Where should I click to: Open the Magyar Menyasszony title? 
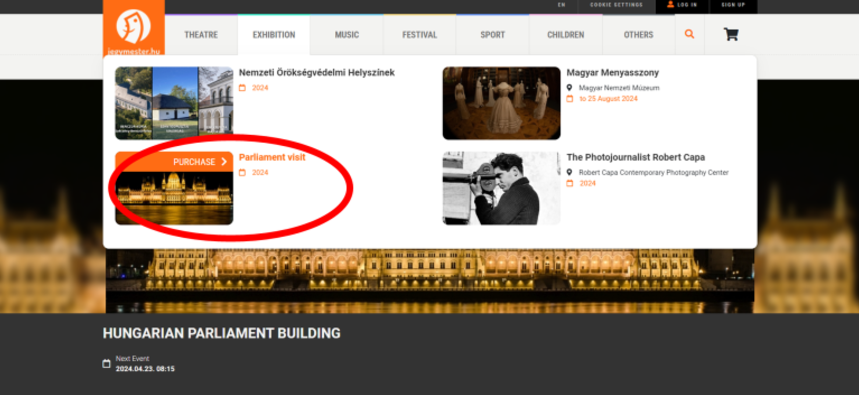tap(612, 72)
